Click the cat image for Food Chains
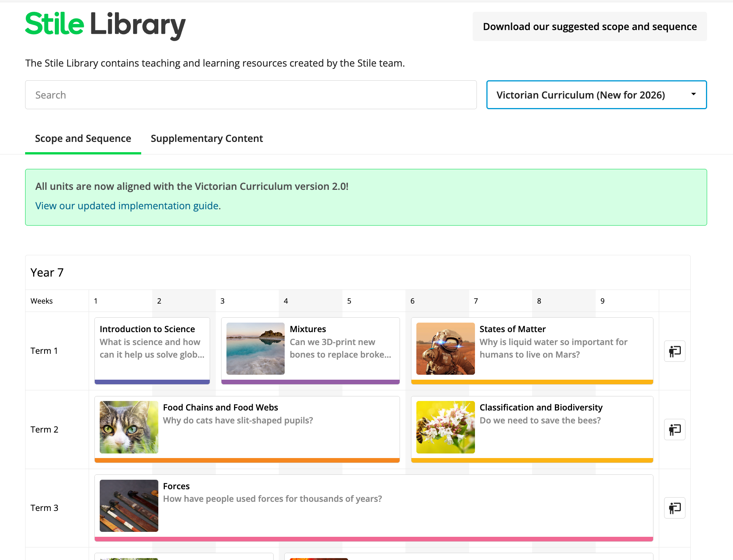 coord(129,427)
